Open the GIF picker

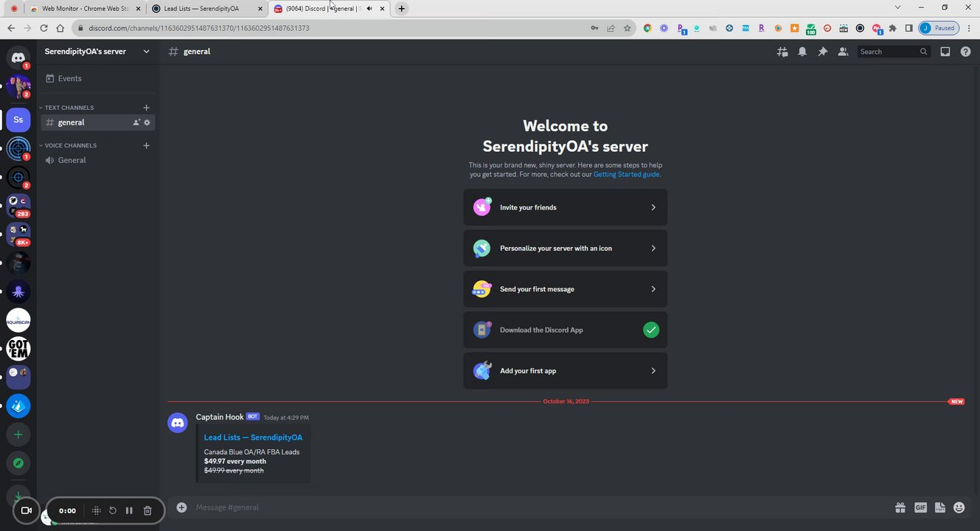click(920, 507)
